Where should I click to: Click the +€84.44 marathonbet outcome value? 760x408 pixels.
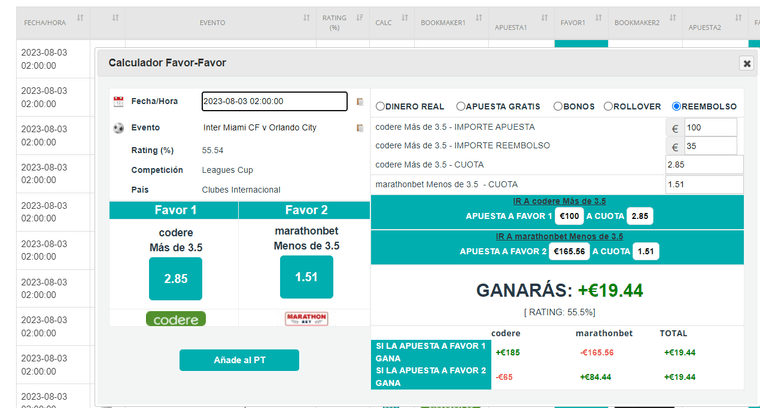coord(595,377)
